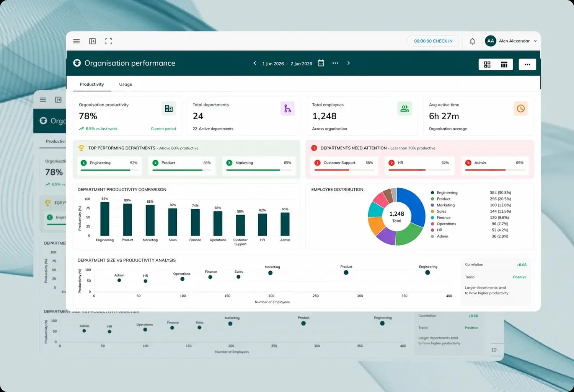Click the Avg active time clock icon
Screen dimensions: 574x392
point(520,109)
